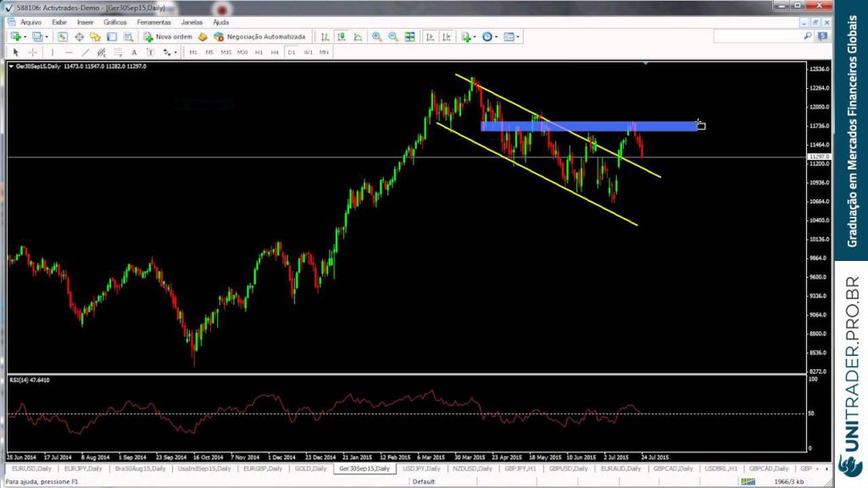Open the Arrows objects dropdown arrow

point(175,53)
